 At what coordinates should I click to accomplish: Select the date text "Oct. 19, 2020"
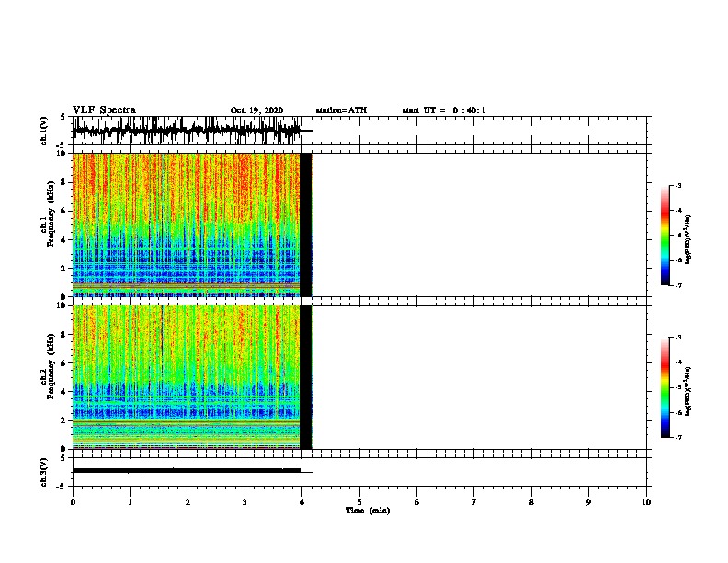[x=256, y=110]
